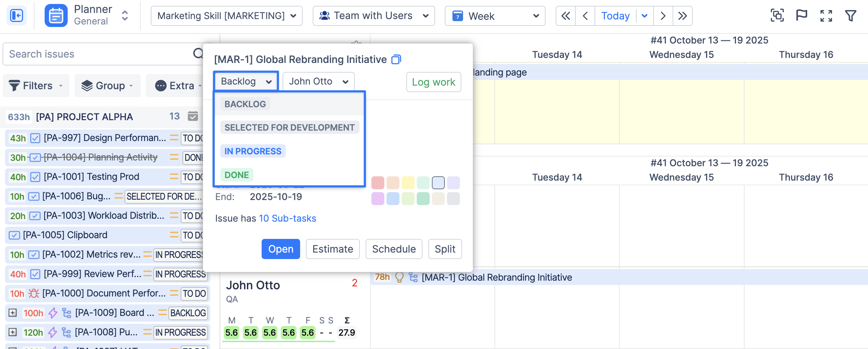Click the focus/capture view icon
868x349 pixels.
click(x=777, y=16)
